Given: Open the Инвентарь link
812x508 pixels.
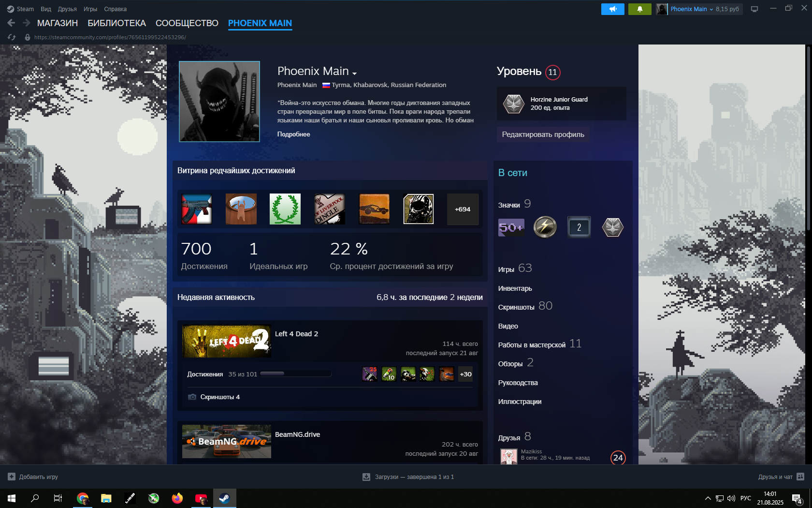Looking at the screenshot, I should 515,288.
